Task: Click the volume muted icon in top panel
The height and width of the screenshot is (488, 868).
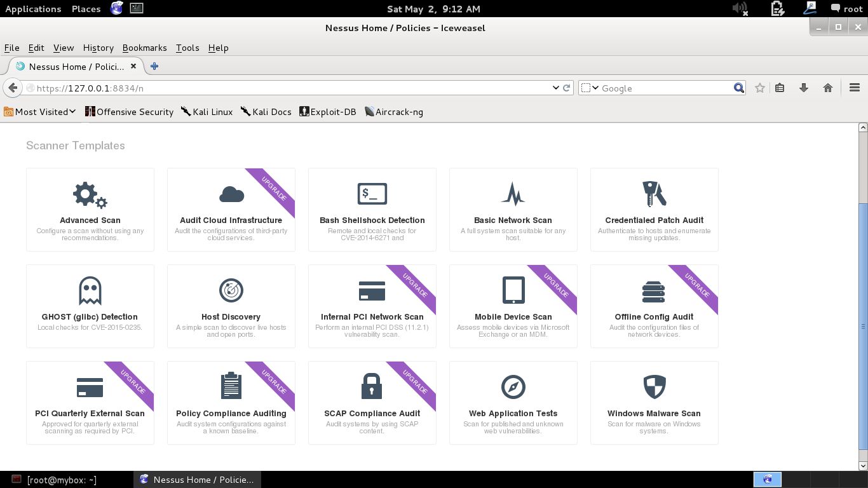Action: (740, 8)
